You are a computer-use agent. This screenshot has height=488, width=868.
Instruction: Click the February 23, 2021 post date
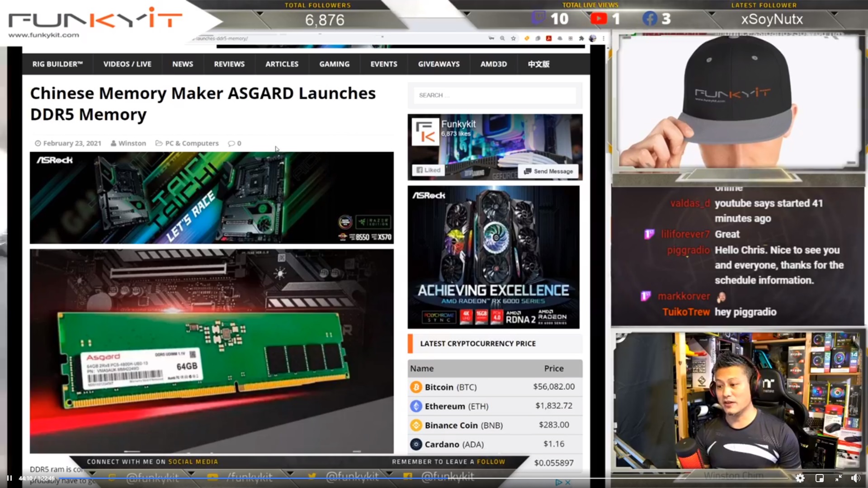coord(72,143)
